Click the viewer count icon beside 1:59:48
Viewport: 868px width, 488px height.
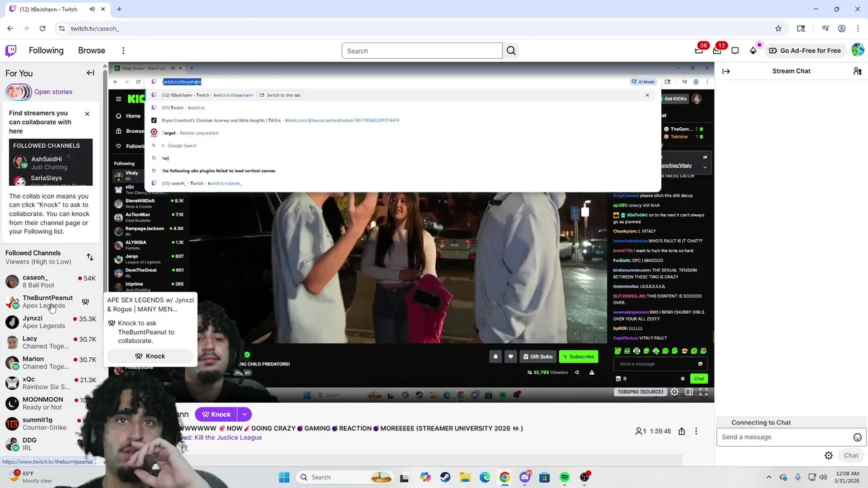(639, 431)
